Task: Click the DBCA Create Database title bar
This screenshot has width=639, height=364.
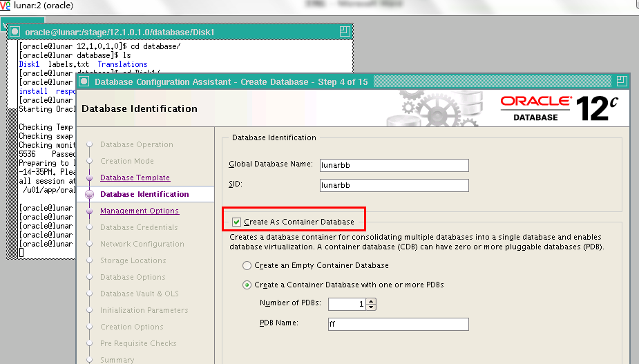Action: point(353,82)
